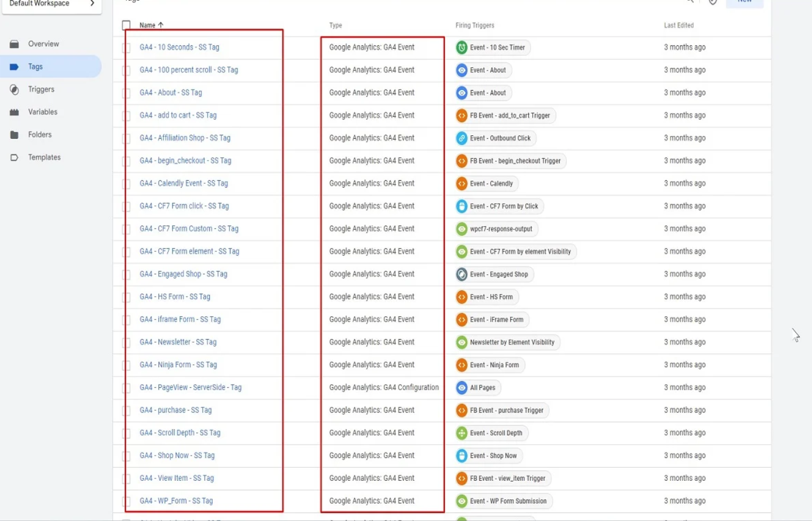Toggle the Name column sort arrow

point(161,25)
